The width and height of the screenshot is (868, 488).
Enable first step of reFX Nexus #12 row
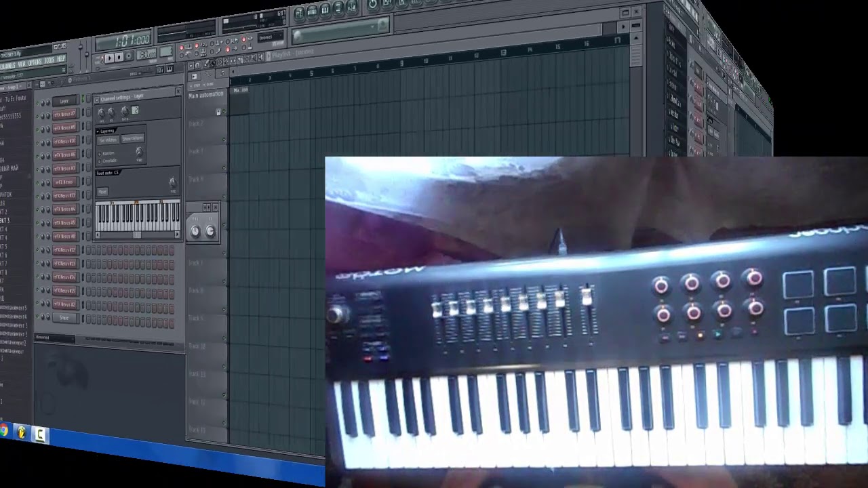89,250
